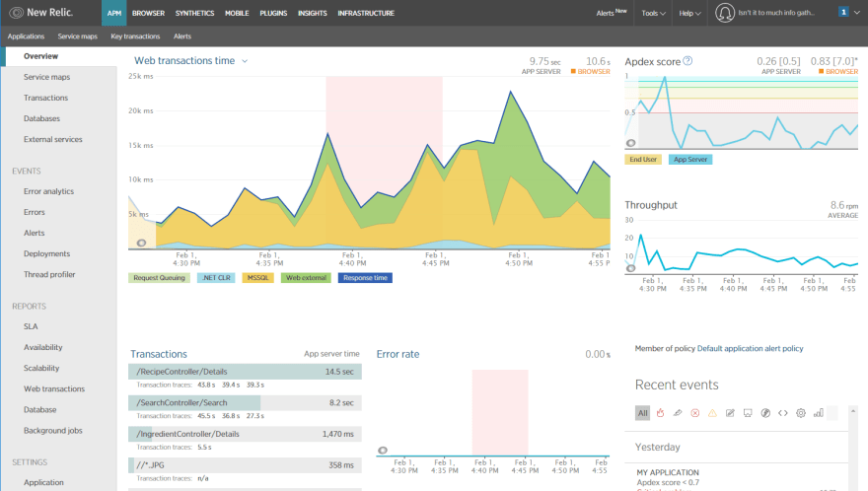Open 45.5 s transaction trace

[206, 416]
